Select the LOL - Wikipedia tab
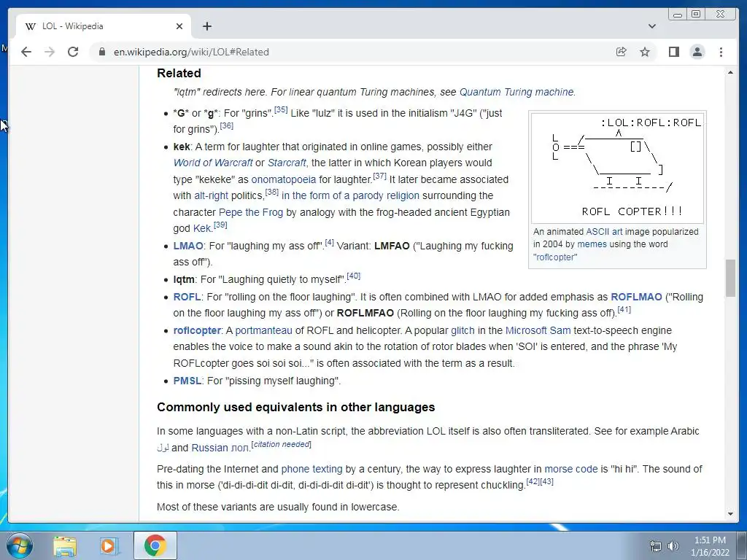The height and width of the screenshot is (560, 747). pos(104,26)
